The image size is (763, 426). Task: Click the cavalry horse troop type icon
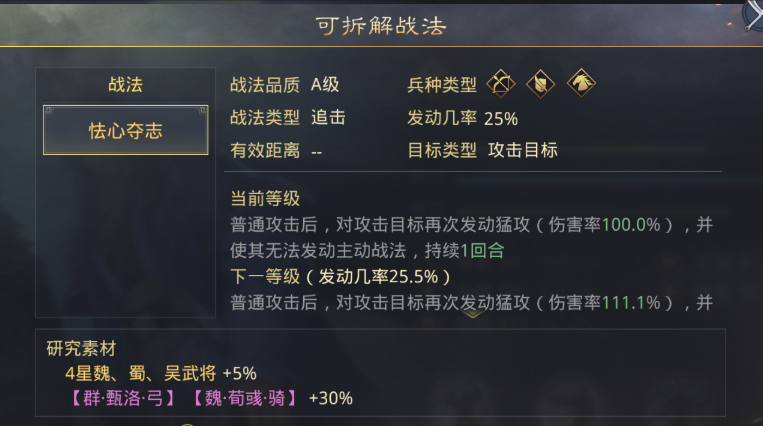(x=580, y=84)
